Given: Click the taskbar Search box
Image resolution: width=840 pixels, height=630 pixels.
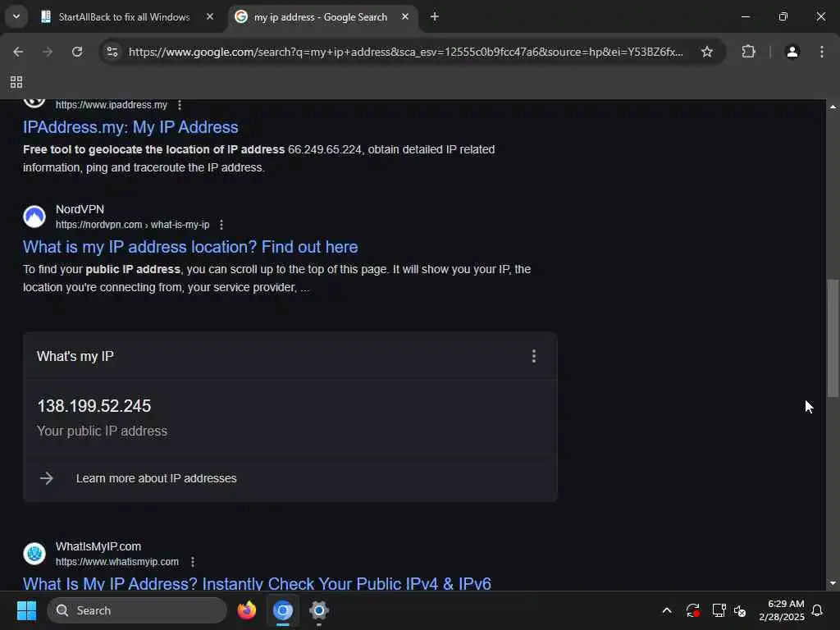Looking at the screenshot, I should [137, 610].
